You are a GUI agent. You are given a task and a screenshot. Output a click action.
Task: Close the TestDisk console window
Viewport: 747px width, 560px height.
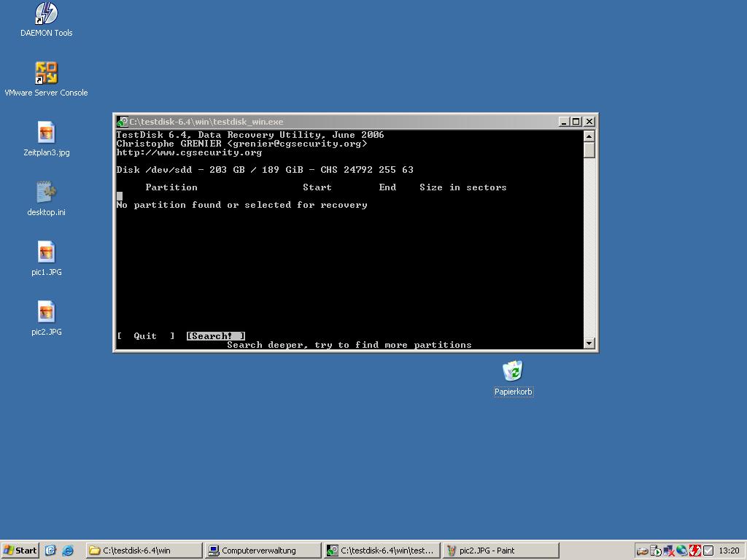(589, 122)
